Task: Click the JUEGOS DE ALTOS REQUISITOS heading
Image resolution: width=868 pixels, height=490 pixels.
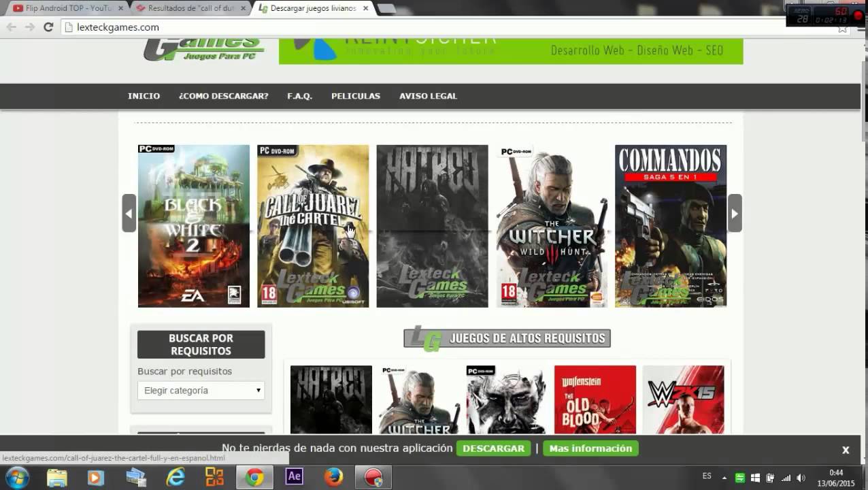Action: [x=507, y=338]
